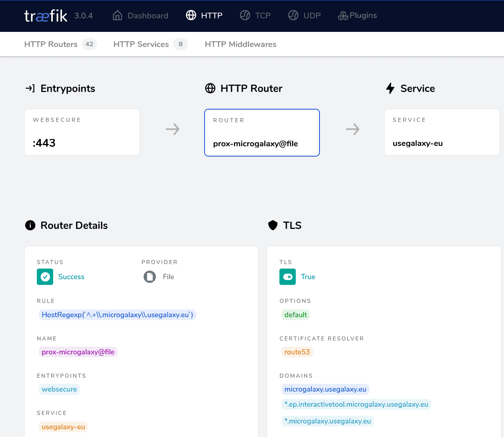Open the microgalaxy.usegalaxy.eu domain link
504x437 pixels.
coord(325,389)
